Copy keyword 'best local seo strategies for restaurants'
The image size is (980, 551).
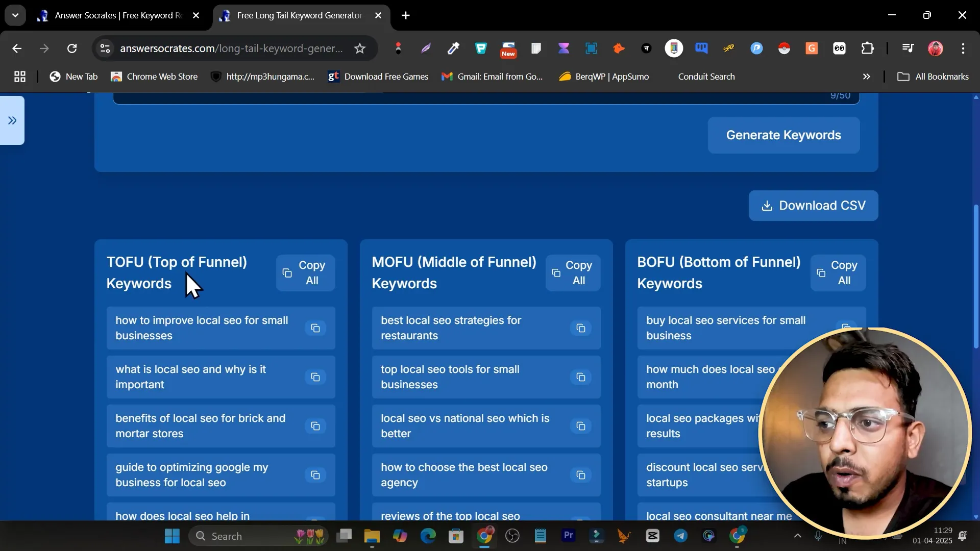click(x=581, y=328)
